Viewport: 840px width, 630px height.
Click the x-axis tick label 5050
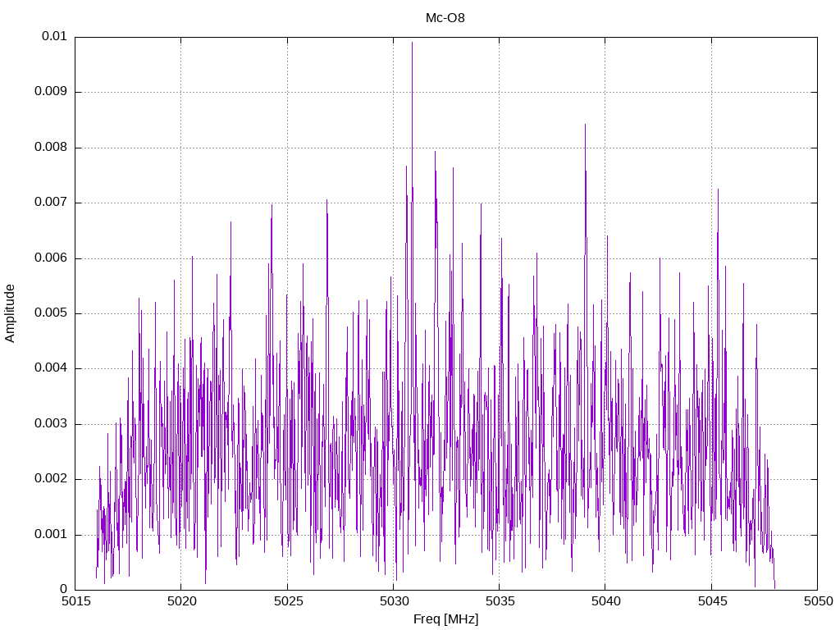[x=818, y=601]
